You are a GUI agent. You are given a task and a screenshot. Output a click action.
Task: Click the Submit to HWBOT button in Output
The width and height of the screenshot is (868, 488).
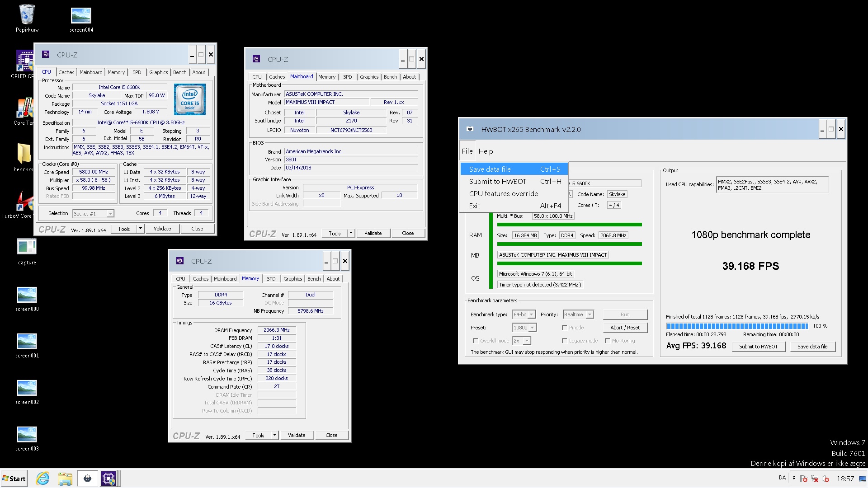[x=759, y=347]
